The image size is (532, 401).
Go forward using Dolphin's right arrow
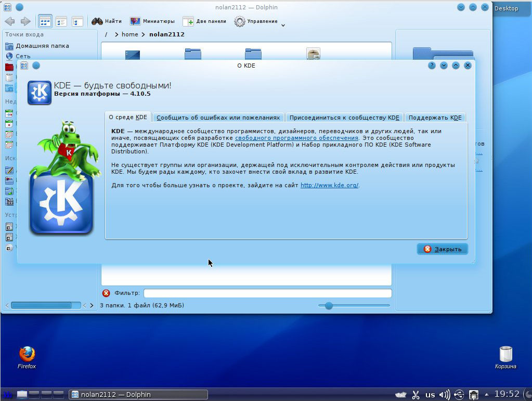(x=25, y=21)
